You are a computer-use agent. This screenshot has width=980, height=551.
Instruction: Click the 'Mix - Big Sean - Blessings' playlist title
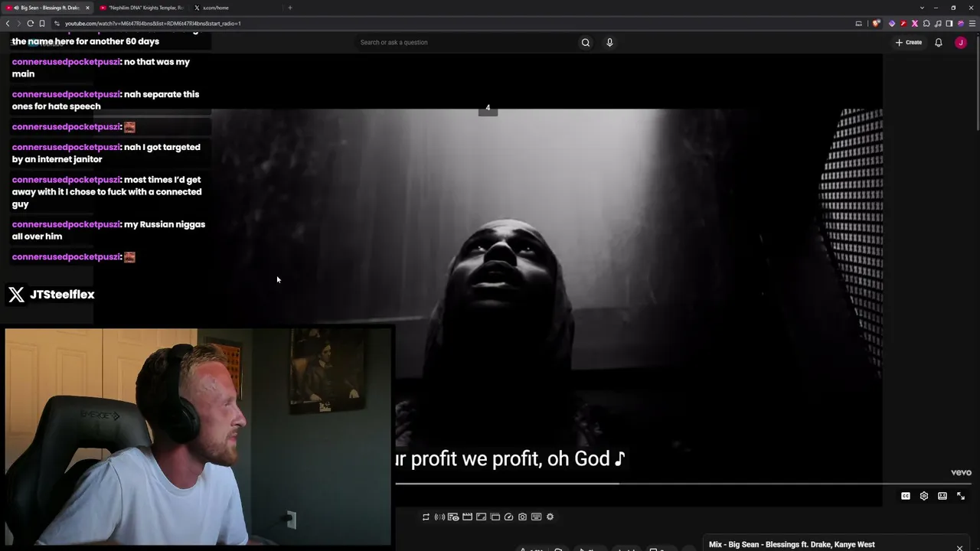point(792,545)
